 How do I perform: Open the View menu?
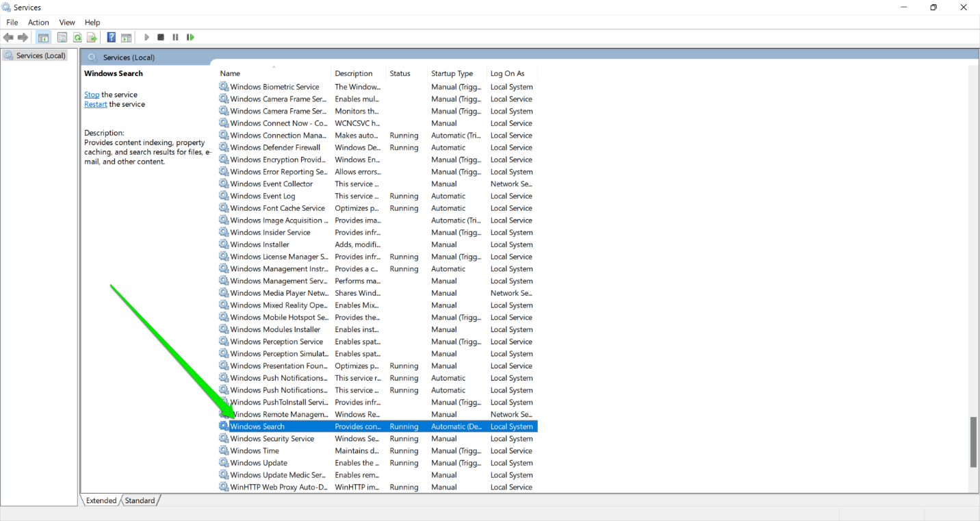click(x=66, y=22)
